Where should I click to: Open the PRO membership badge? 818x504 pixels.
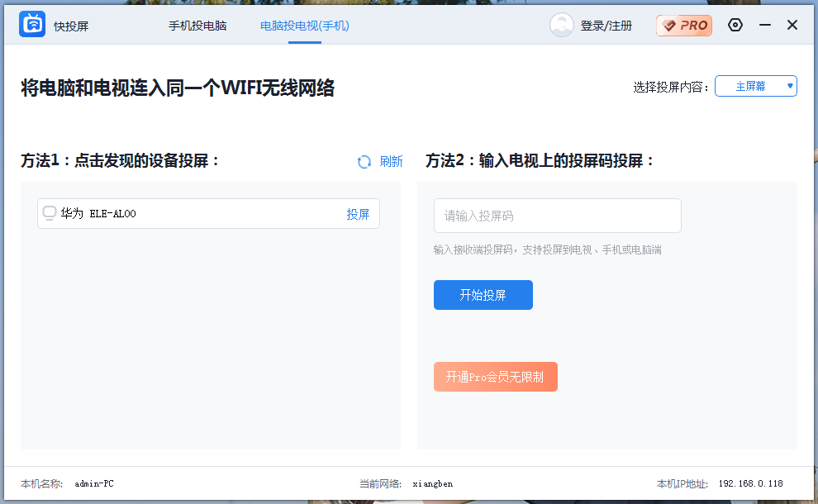coord(684,25)
